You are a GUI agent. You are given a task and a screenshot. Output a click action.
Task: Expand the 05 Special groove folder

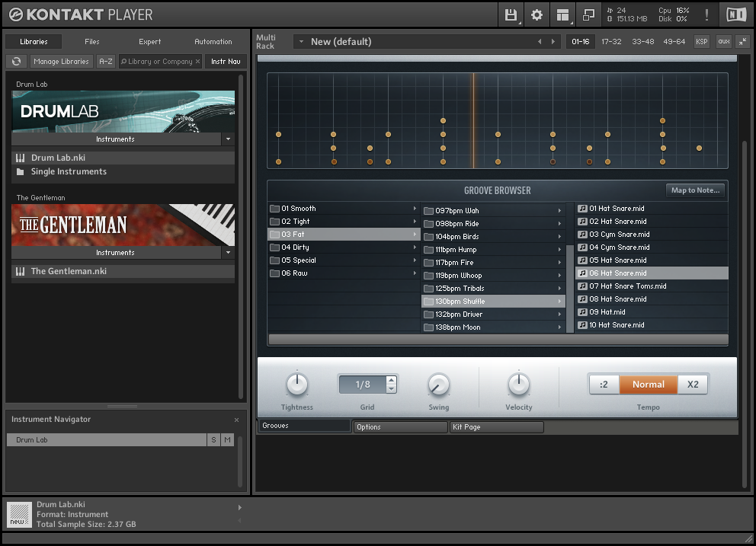(415, 260)
